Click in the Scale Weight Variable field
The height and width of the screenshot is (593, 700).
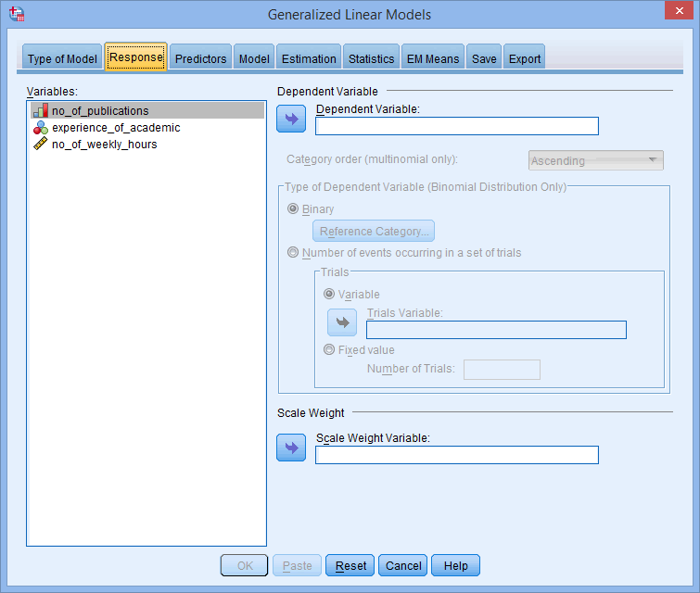point(457,455)
